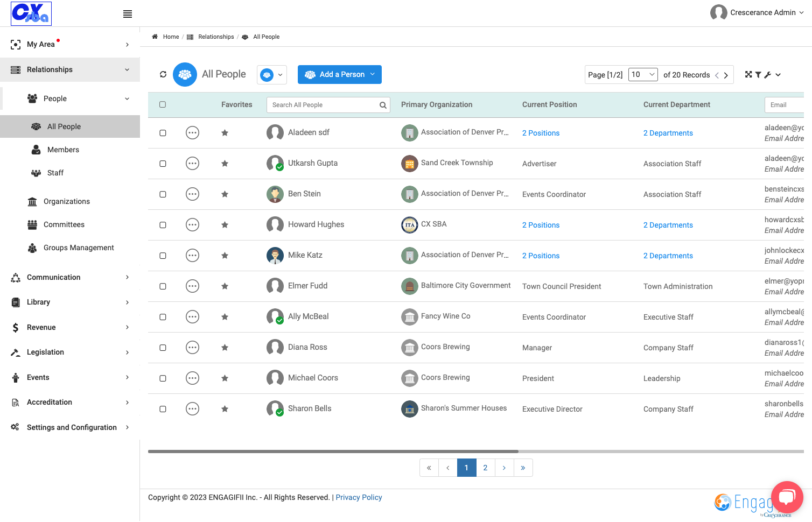Expand more toolbar options chevron
Viewport: 812px width, 522px height.
[x=778, y=75]
